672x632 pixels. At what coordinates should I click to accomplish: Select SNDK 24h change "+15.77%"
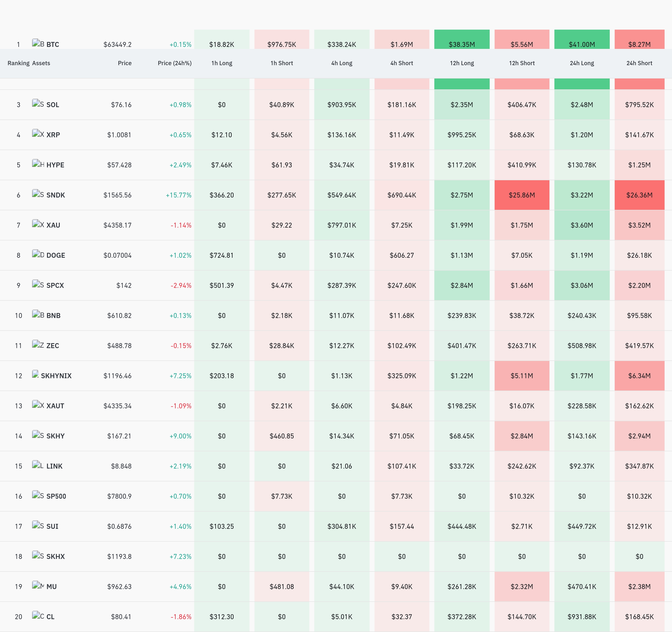pos(179,195)
